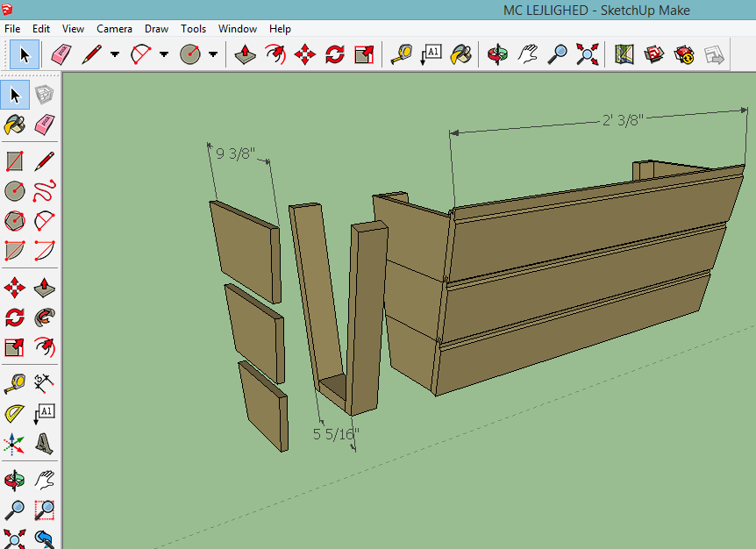Open 3D Warehouse icon
The width and height of the screenshot is (756, 549).
click(x=653, y=54)
